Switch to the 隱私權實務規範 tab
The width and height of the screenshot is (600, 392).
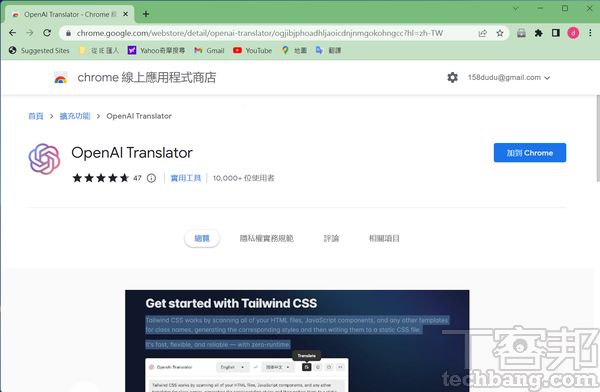pyautogui.click(x=267, y=238)
